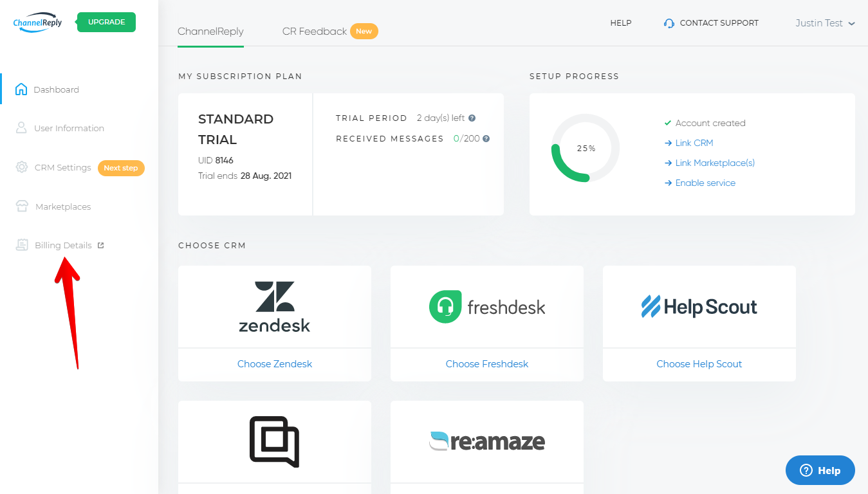868x494 pixels.
Task: Click the 25% setup progress ring
Action: click(586, 148)
